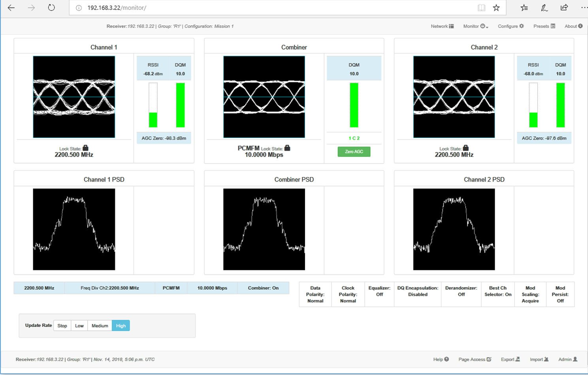The width and height of the screenshot is (588, 375).
Task: Click Channel 1 AGC Zero -98.3 dBm
Action: click(x=164, y=138)
